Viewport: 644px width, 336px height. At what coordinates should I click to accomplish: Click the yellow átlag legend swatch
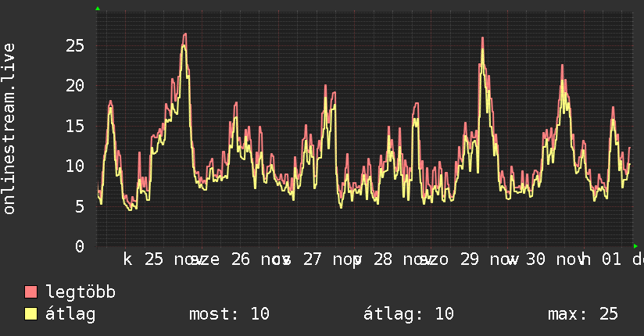coord(30,314)
